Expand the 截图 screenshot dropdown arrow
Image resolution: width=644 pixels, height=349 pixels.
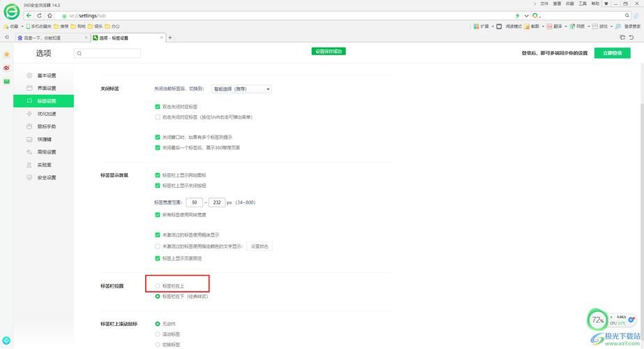542,27
